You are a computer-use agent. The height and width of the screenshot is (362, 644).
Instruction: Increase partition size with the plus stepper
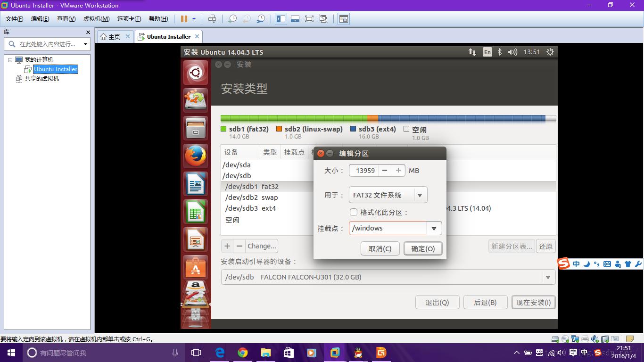pyautogui.click(x=398, y=171)
